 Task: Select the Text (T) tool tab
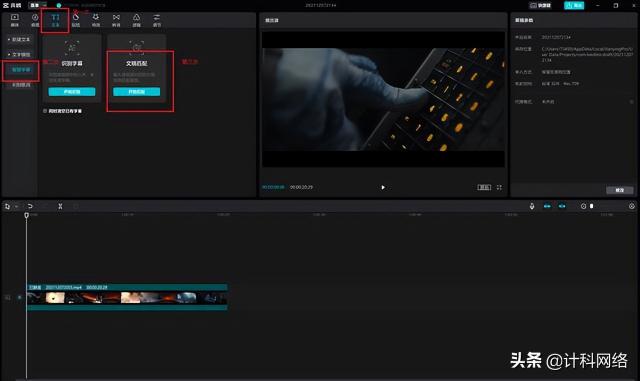(55, 20)
